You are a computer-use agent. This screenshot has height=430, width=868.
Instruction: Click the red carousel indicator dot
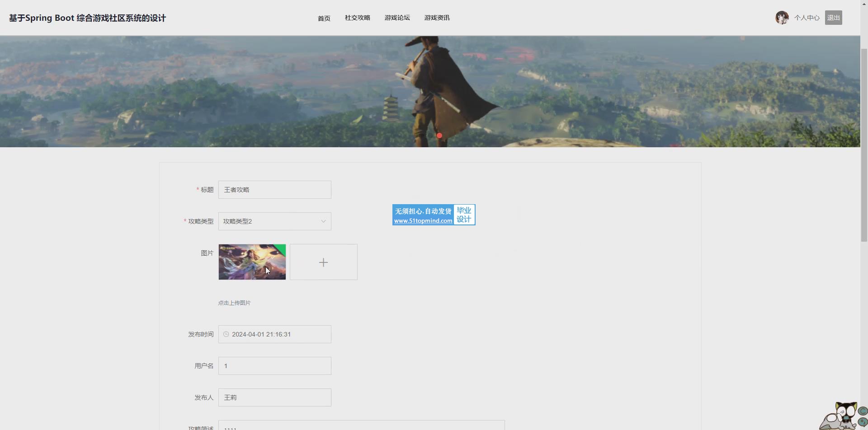coord(439,136)
